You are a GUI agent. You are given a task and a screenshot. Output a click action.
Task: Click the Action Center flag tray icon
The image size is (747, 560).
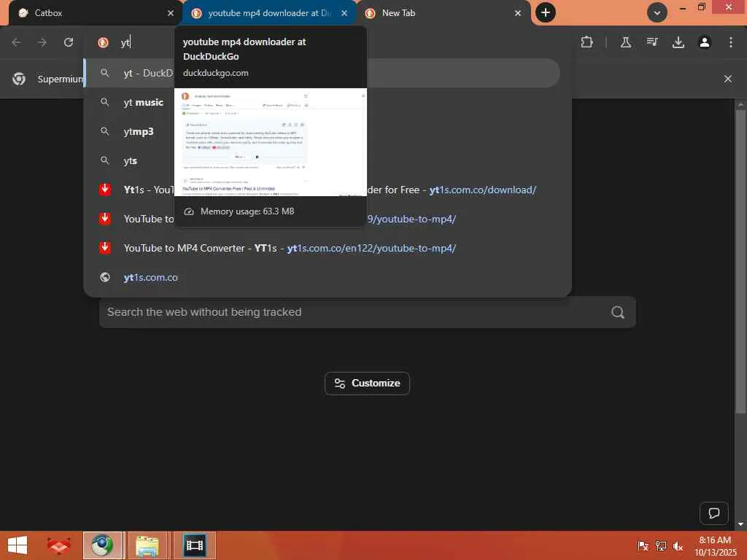coord(643,545)
